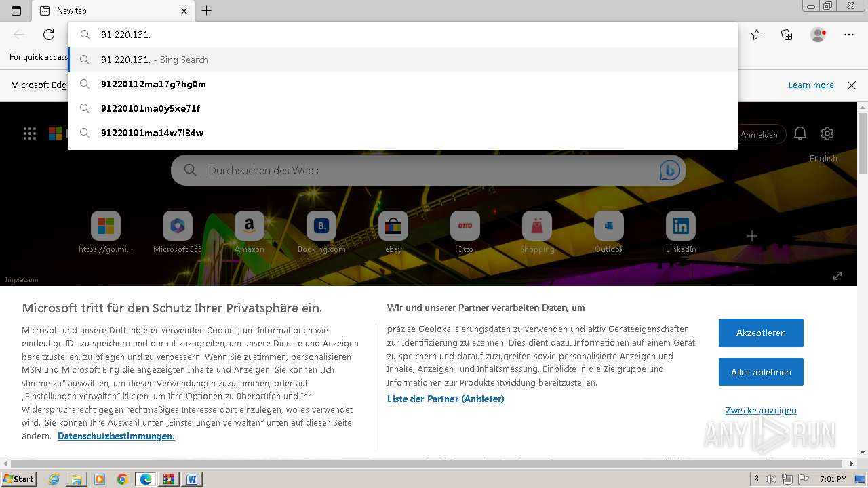Launch Internet Explorer from taskbar
Screen dimensions: 868x488
54,479
